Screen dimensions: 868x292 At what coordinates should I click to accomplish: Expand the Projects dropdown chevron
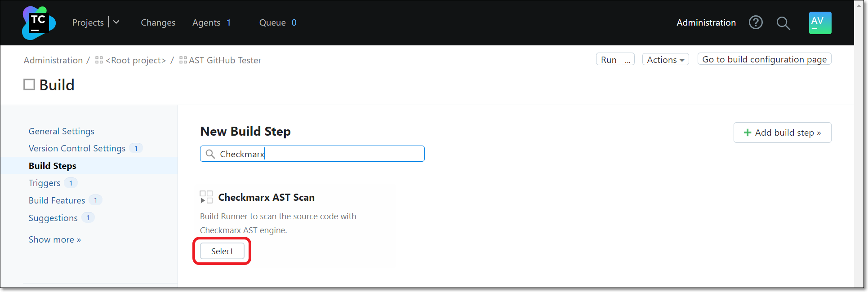116,22
